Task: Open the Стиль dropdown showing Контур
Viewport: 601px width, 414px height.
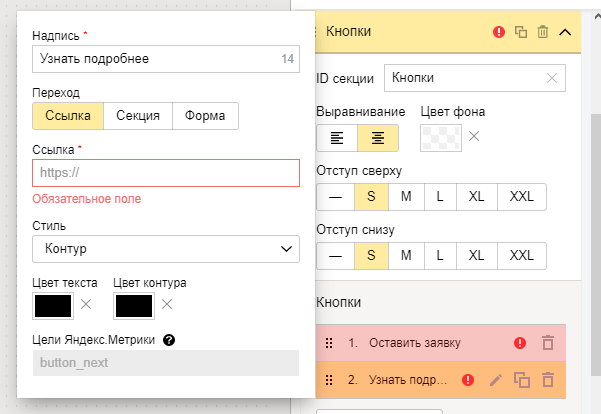Action: (x=166, y=249)
